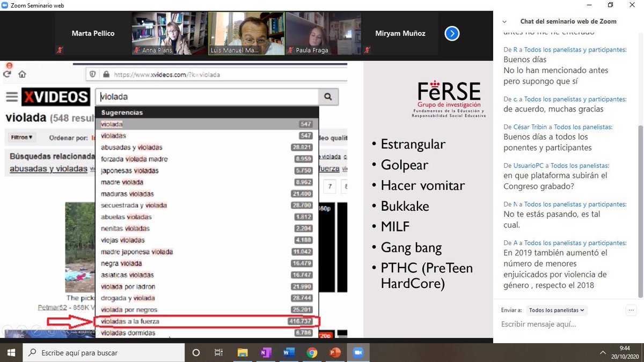Select Luis Manuel's active speaker video thumbnail

pyautogui.click(x=246, y=33)
